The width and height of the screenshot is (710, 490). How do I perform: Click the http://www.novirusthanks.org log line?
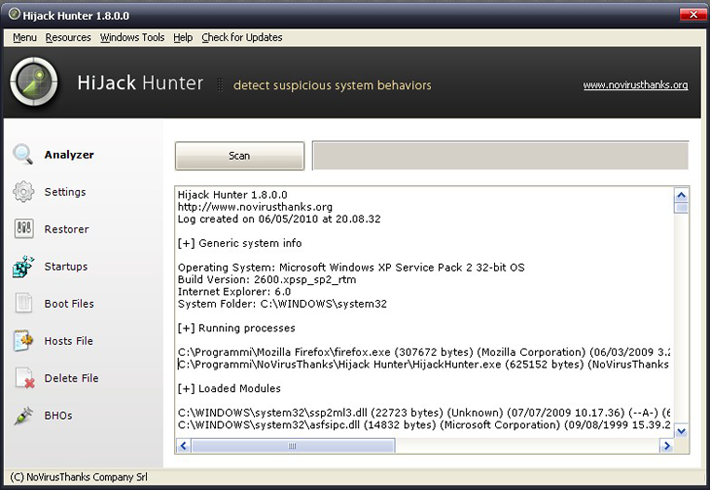(255, 207)
